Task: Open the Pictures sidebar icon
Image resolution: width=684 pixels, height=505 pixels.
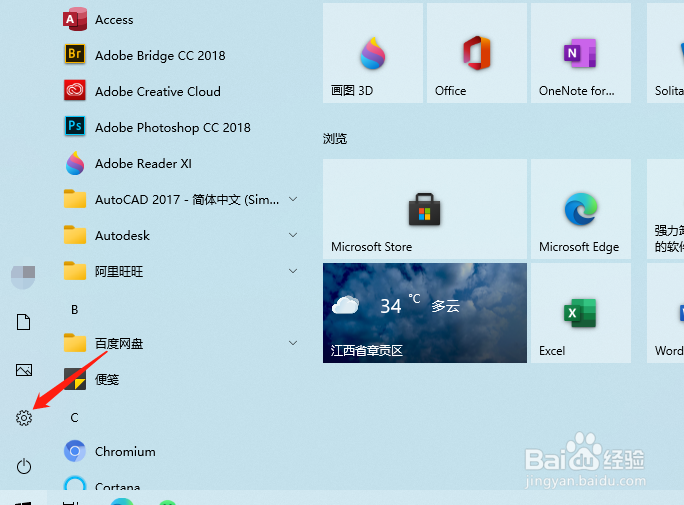Action: [24, 370]
